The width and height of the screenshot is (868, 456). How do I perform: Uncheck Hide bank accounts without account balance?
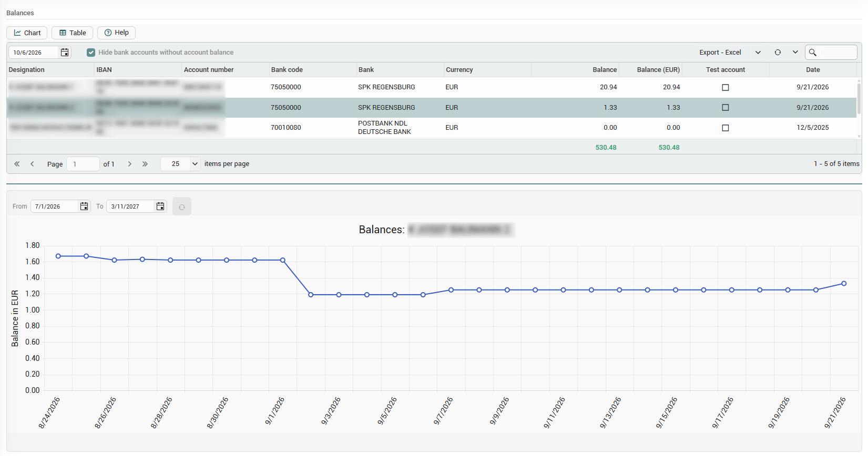click(91, 53)
